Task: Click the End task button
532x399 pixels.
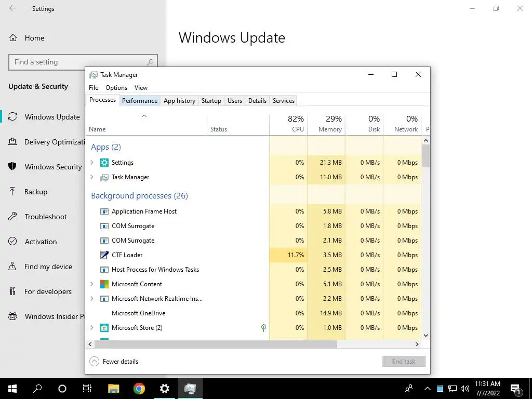Action: 403,362
